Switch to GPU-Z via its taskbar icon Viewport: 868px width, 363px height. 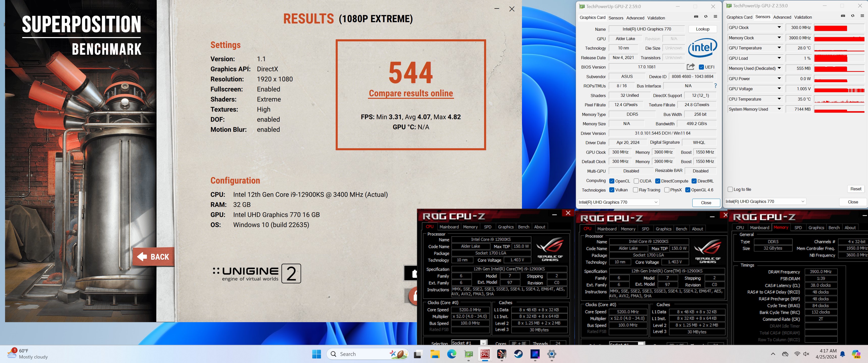point(468,354)
